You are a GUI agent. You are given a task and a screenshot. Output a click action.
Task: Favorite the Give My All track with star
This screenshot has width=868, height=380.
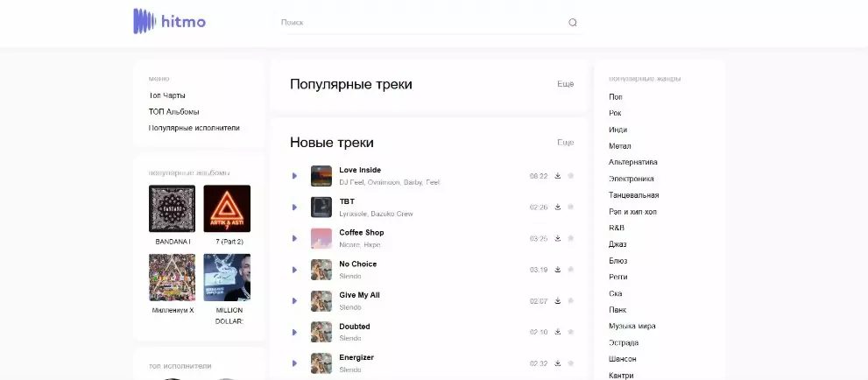[571, 301]
